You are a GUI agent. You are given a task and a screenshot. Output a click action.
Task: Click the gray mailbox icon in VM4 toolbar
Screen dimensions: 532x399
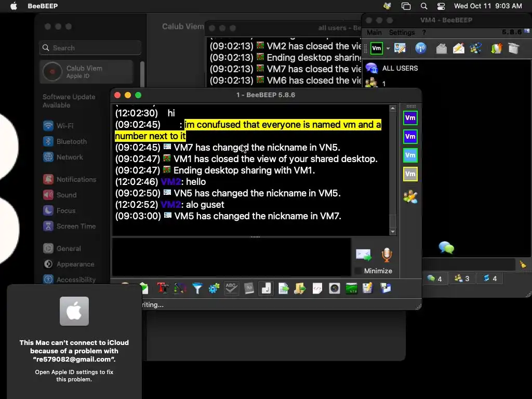442,48
